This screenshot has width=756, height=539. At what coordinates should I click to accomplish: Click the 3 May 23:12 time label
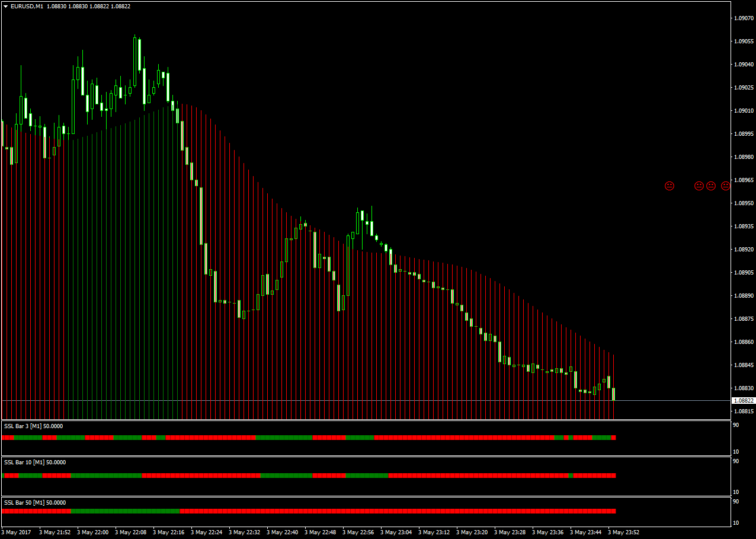click(x=434, y=532)
